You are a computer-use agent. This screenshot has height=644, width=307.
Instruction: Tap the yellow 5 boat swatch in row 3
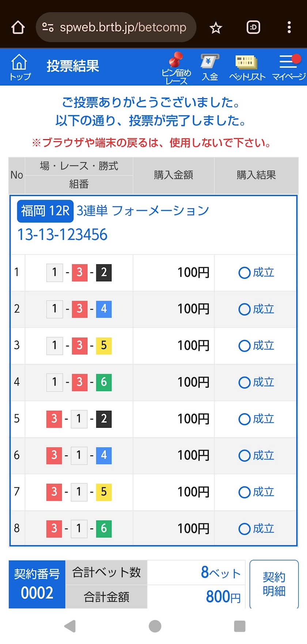pos(104,346)
